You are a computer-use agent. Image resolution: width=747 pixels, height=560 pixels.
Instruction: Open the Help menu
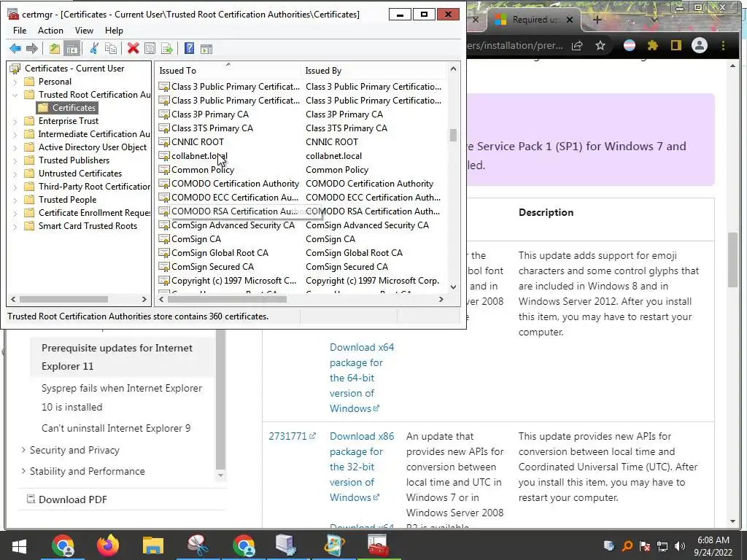point(114,31)
